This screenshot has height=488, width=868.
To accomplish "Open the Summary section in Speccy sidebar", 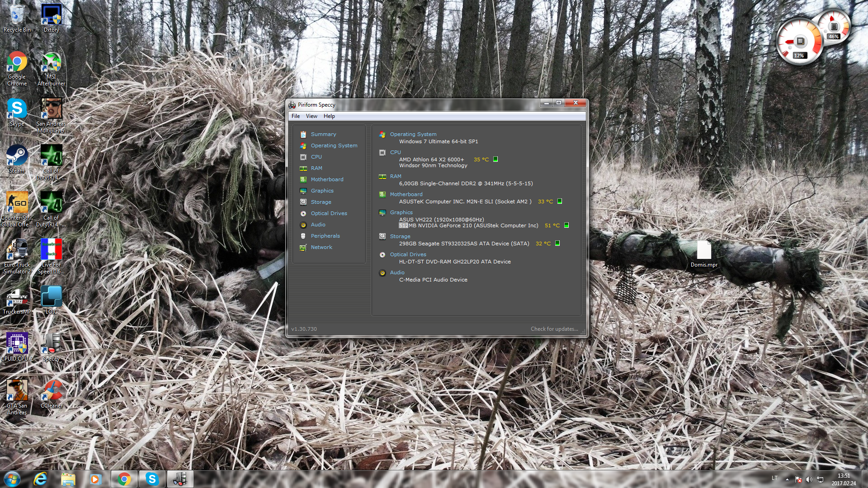I will [323, 134].
